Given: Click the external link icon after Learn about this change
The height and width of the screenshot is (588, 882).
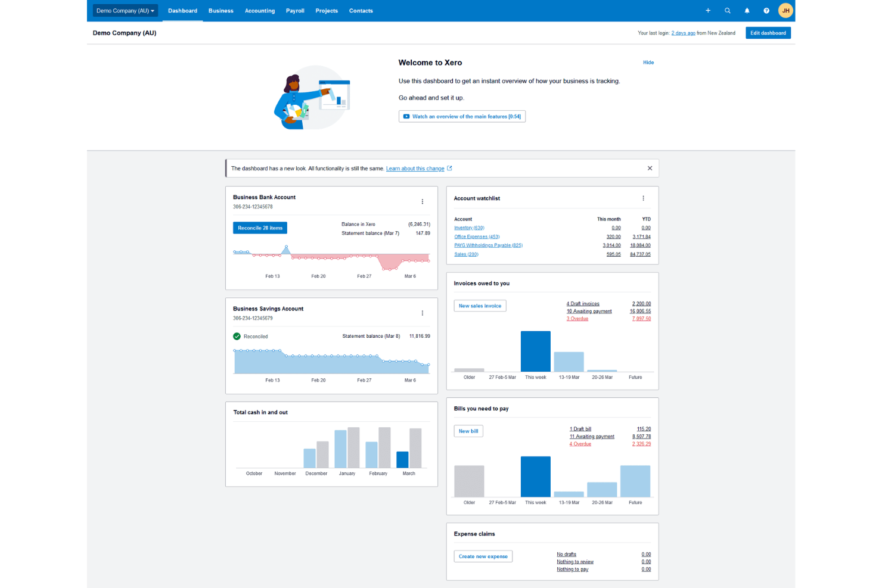Looking at the screenshot, I should [x=449, y=169].
